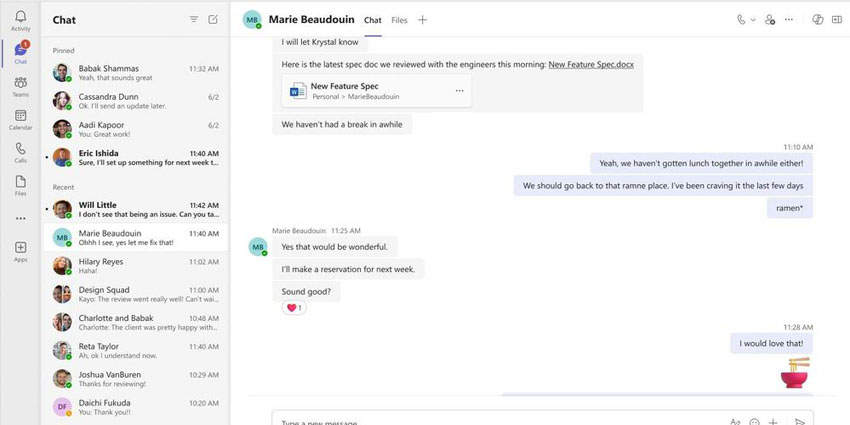Screen dimensions: 850x425
Task: Select the Marie Beaudouin chat row
Action: coord(136,237)
